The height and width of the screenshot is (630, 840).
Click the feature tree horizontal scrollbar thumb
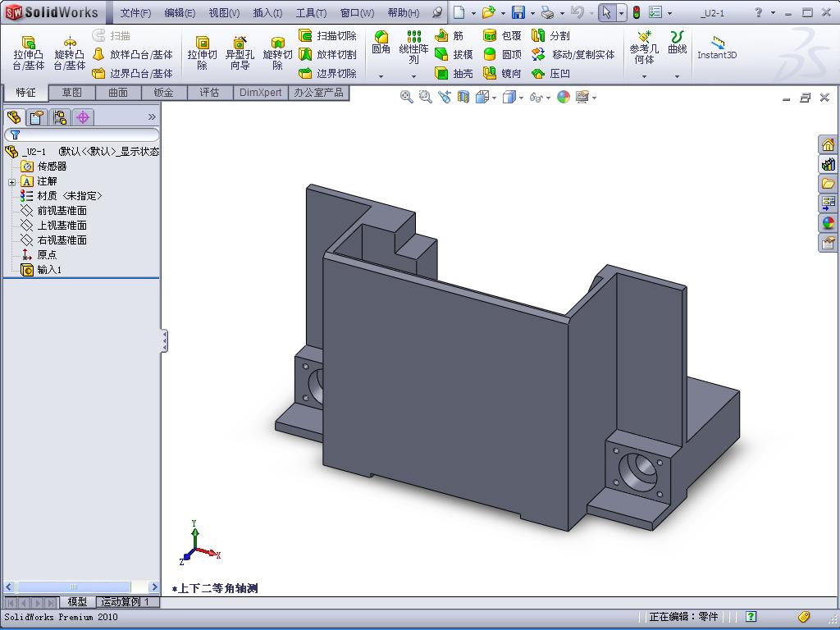point(73,587)
